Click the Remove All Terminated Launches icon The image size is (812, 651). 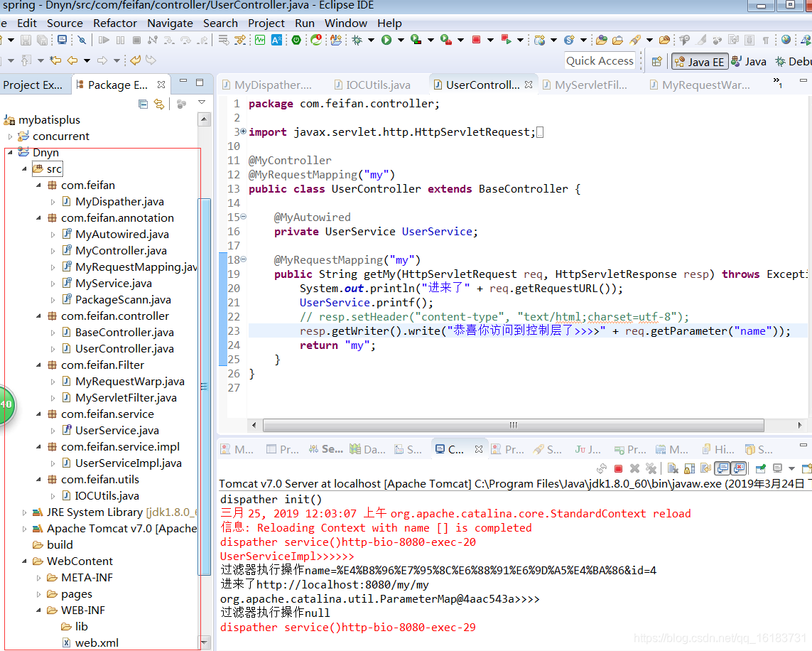(x=651, y=468)
